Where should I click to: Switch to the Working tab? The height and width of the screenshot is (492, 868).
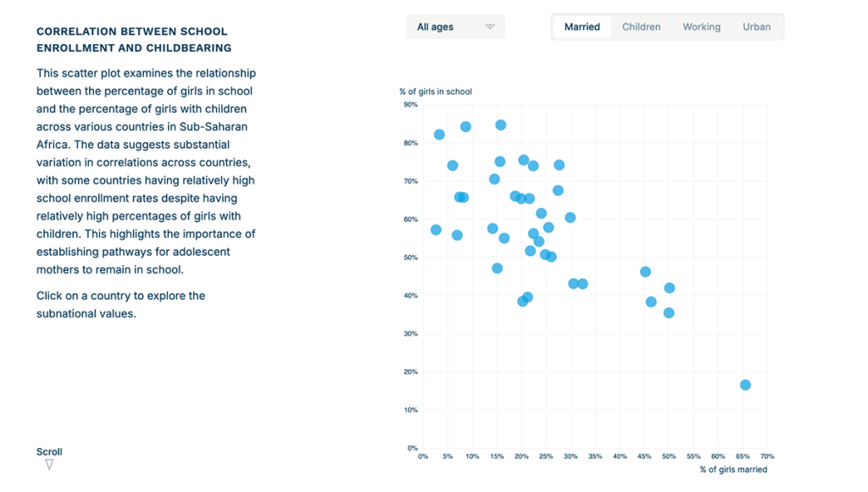pyautogui.click(x=701, y=26)
